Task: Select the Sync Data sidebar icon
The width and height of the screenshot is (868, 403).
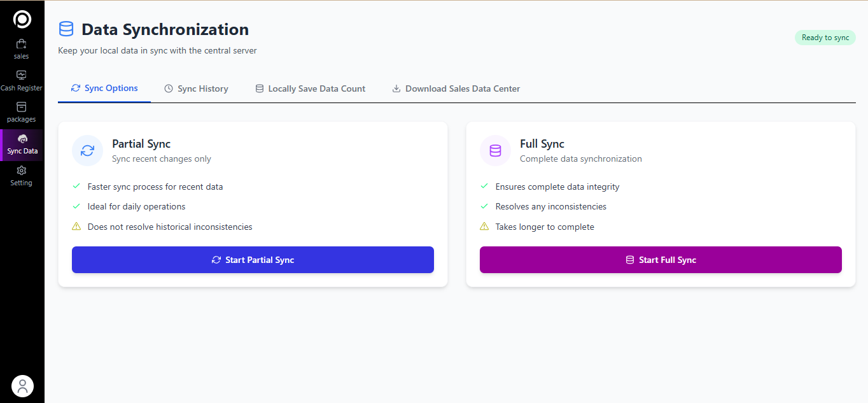Action: point(22,139)
